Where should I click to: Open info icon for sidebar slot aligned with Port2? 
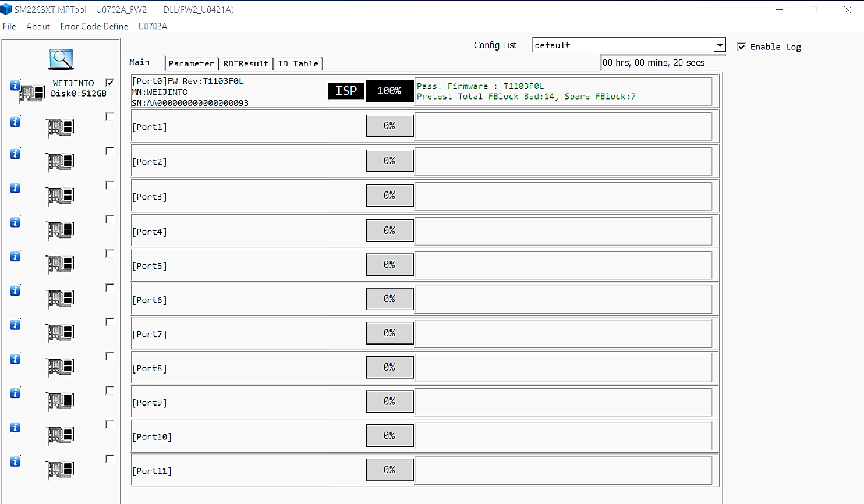click(15, 154)
